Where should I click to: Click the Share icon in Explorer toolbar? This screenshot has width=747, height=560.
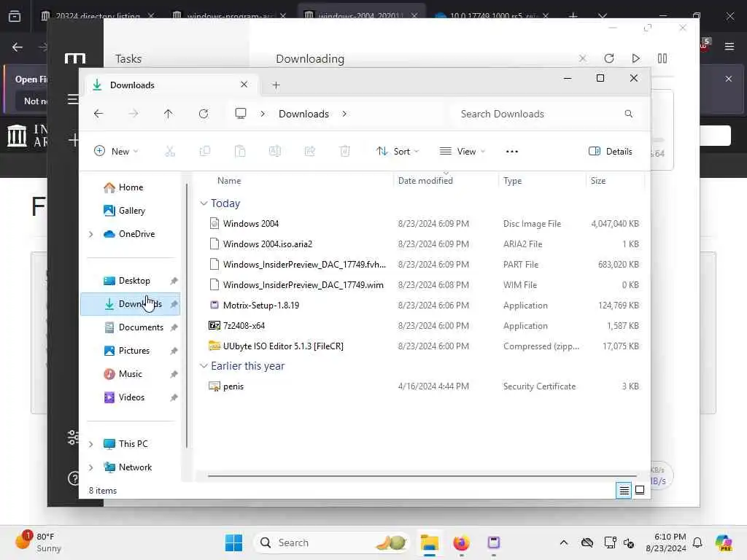pyautogui.click(x=309, y=152)
